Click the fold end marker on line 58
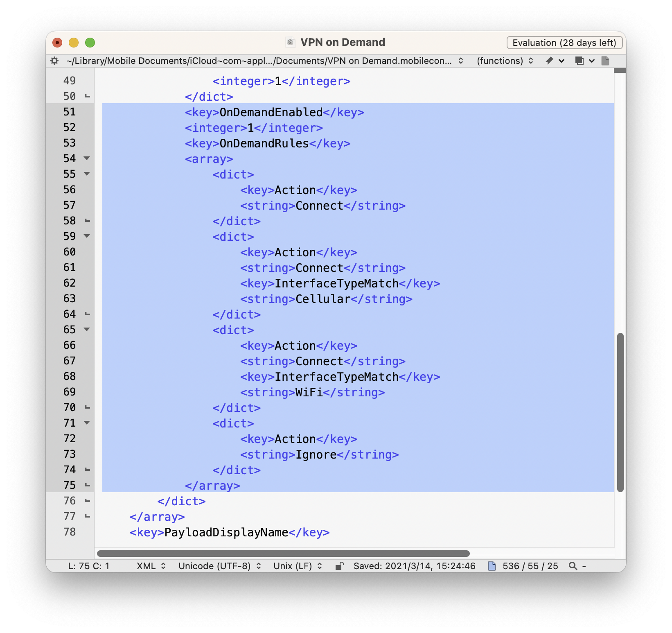 tap(87, 221)
